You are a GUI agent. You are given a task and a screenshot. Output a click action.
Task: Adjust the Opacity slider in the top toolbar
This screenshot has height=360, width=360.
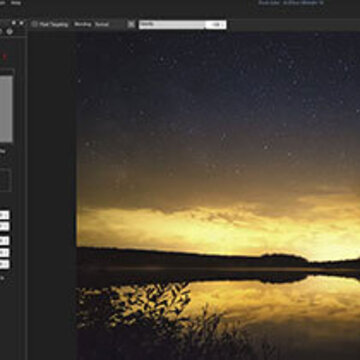click(183, 25)
